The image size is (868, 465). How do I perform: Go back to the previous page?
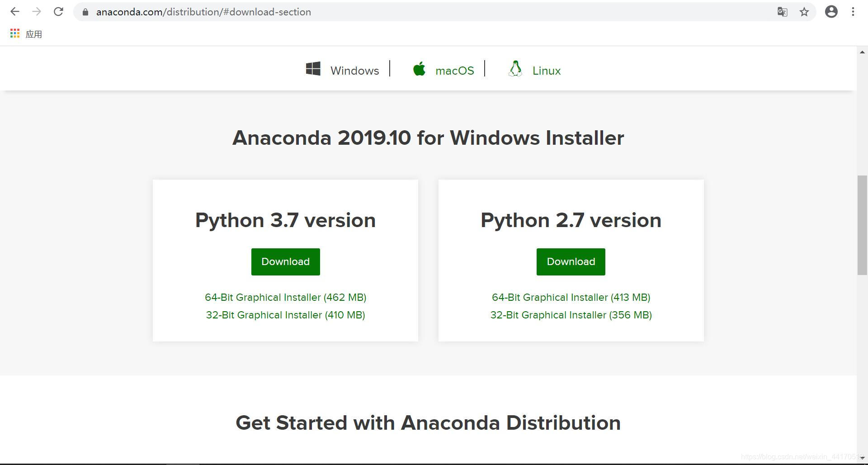15,12
